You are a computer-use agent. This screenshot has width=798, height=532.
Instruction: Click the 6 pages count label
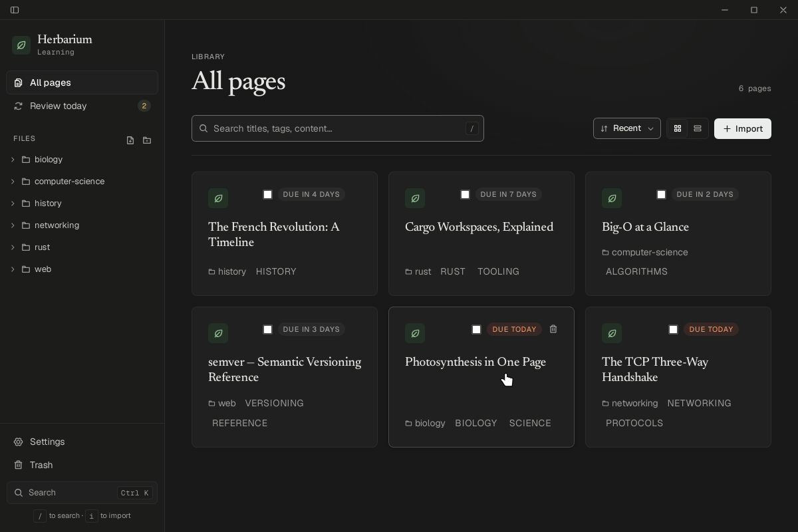[755, 88]
